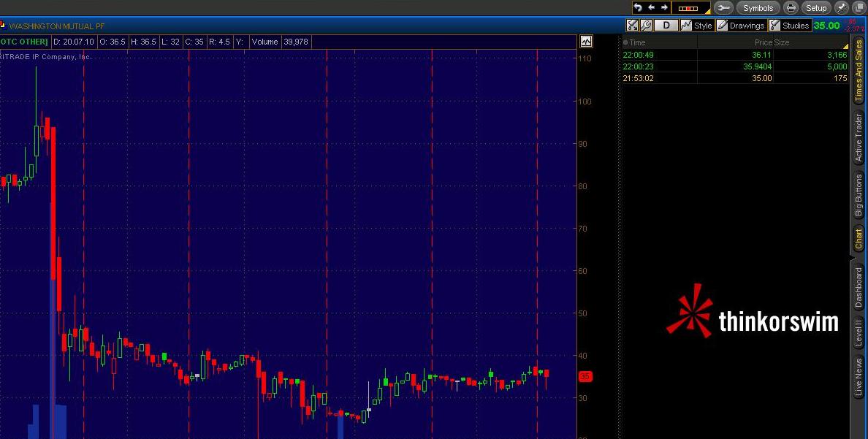Screen dimensions: 868x439
Task: Click the Style chart-line icon
Action: point(687,25)
